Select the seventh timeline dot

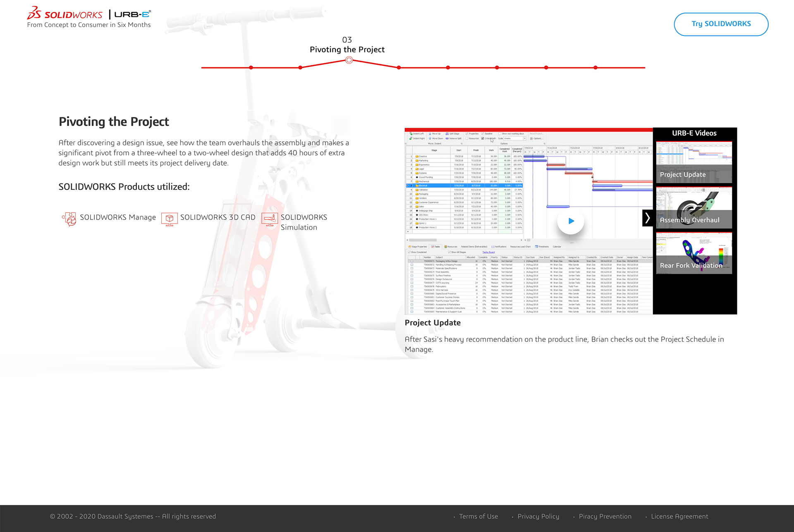point(546,67)
